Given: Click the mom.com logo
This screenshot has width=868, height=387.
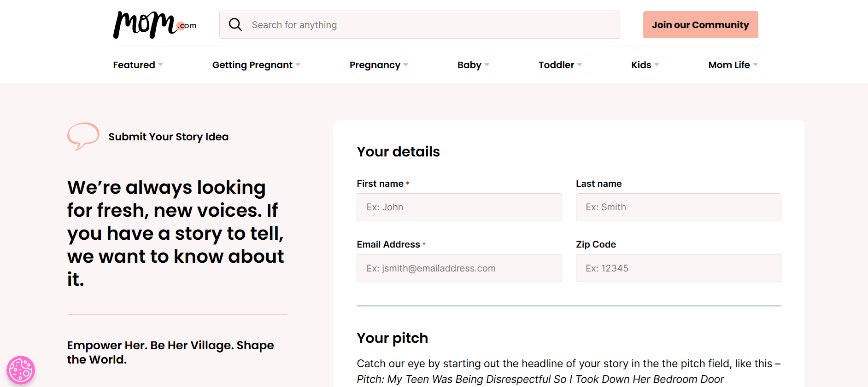Looking at the screenshot, I should coord(154,25).
